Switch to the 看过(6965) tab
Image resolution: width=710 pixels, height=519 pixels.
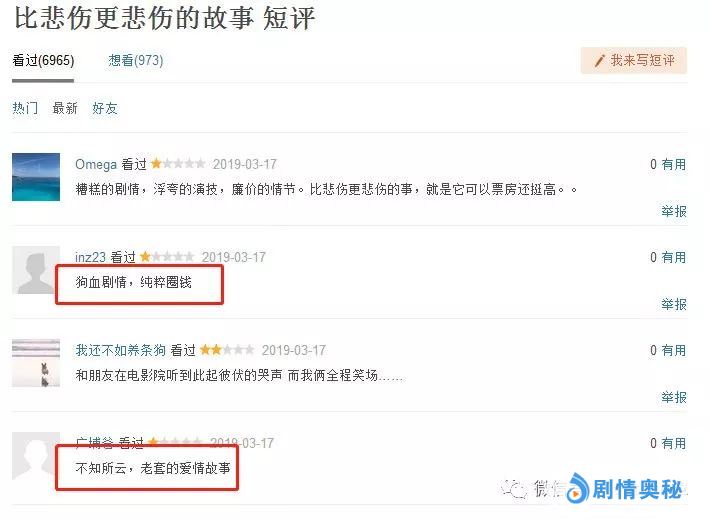(x=43, y=61)
